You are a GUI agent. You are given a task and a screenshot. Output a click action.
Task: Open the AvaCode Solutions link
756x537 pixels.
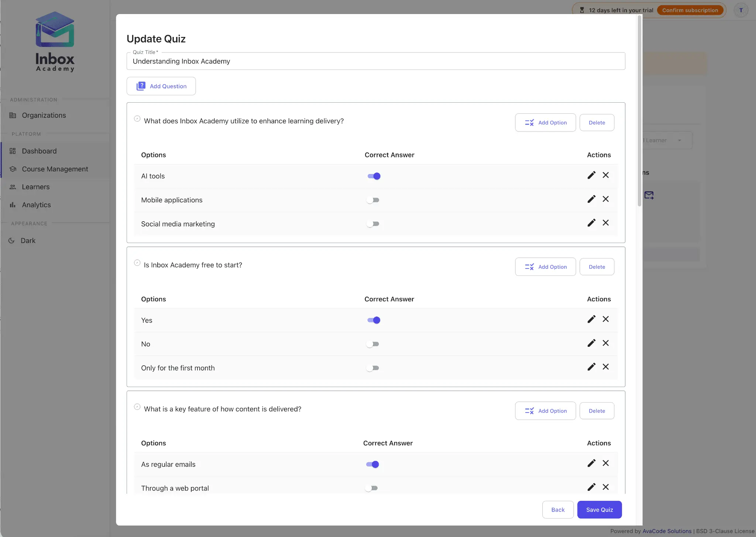[667, 531]
